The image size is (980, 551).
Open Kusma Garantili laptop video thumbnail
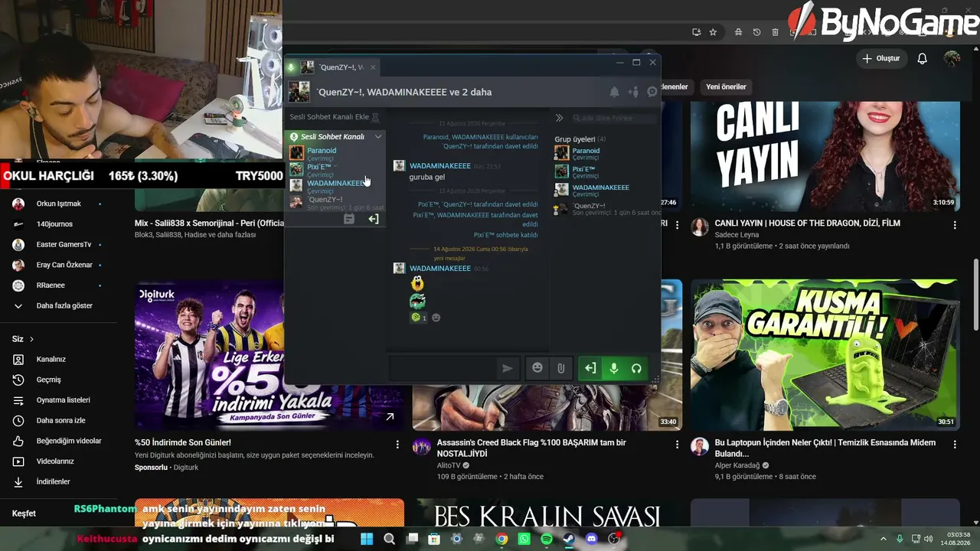(825, 355)
